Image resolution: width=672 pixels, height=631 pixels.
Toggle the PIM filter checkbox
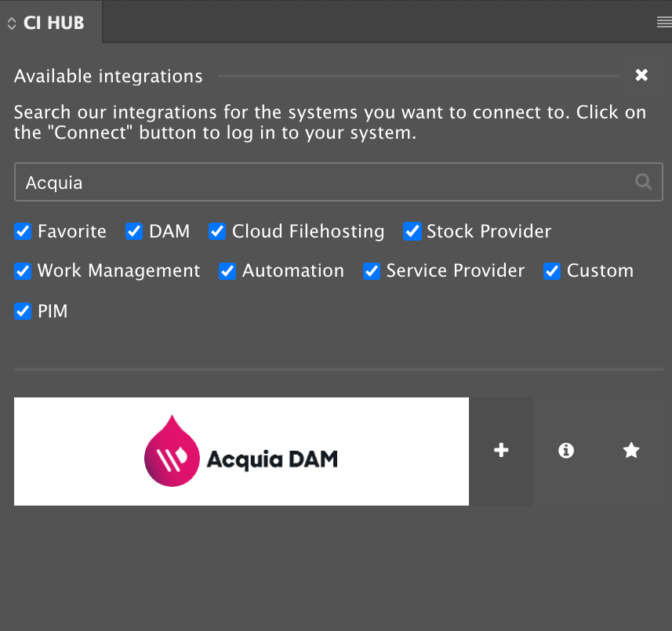[23, 311]
